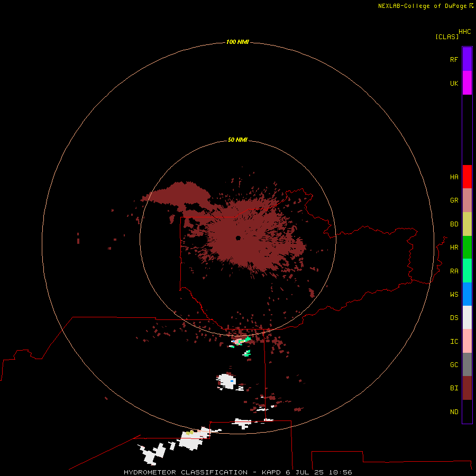
Task: Click the 50 NMI range ring label
Action: [x=237, y=140]
